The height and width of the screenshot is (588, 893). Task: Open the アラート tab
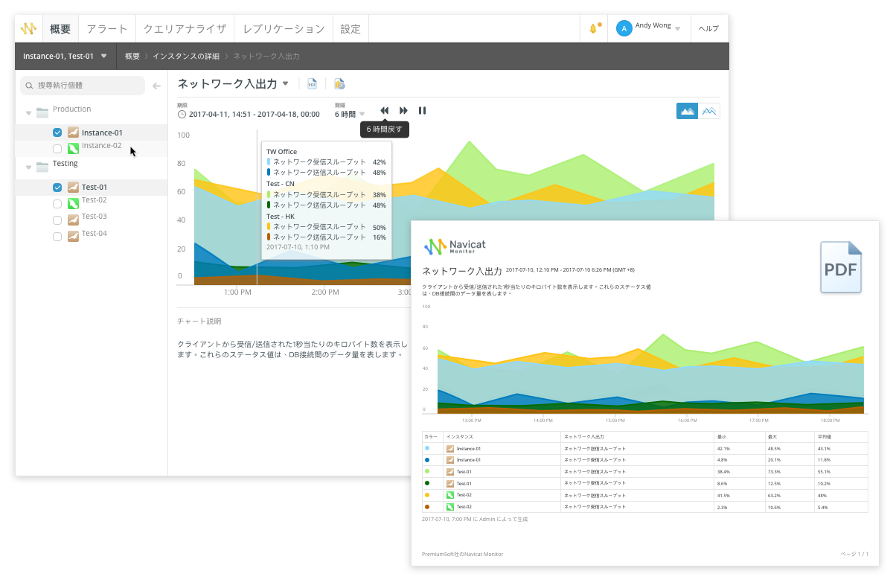click(106, 29)
